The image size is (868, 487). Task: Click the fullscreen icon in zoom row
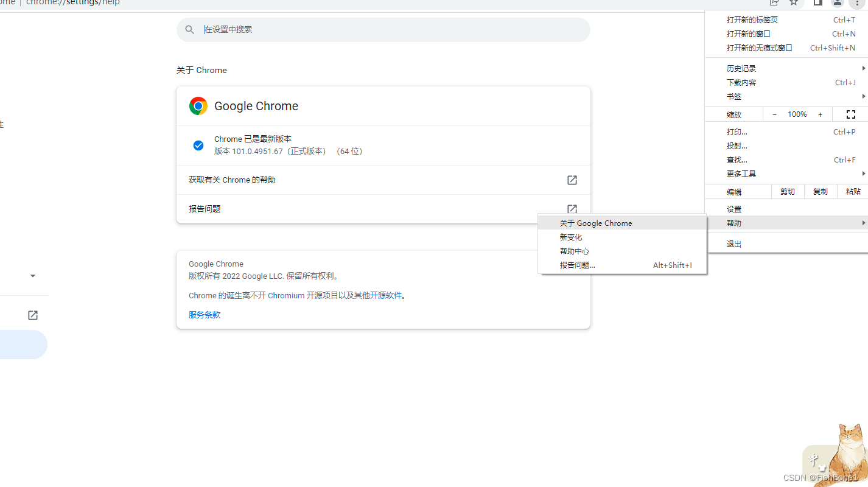click(x=851, y=114)
